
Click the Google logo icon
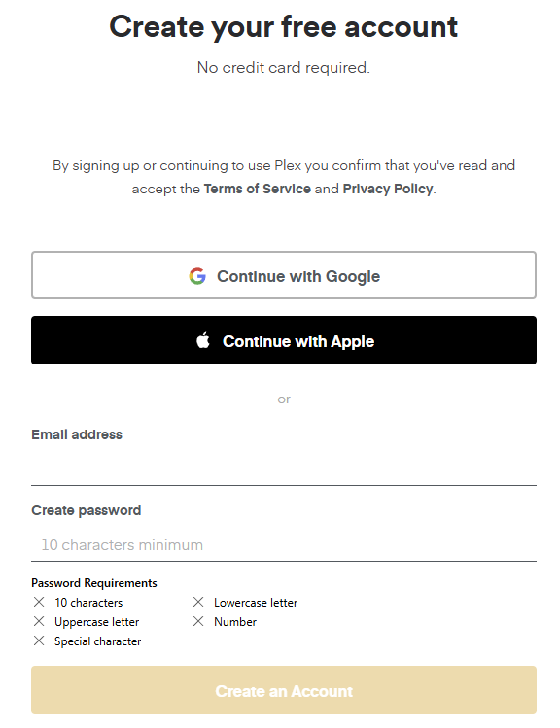click(197, 276)
